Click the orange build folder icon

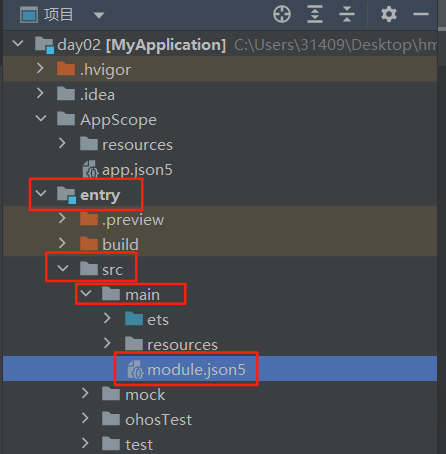[89, 243]
